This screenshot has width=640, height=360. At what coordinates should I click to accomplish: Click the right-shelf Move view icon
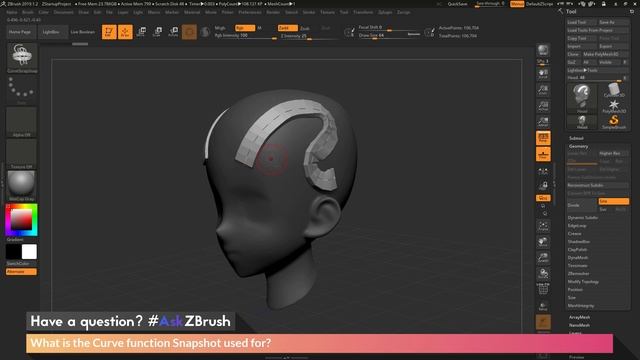[543, 242]
